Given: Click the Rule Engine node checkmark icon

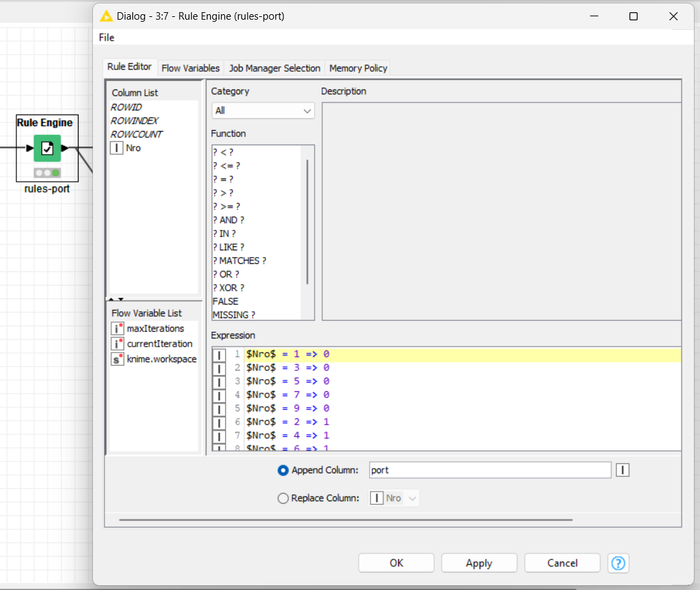Looking at the screenshot, I should [x=46, y=147].
